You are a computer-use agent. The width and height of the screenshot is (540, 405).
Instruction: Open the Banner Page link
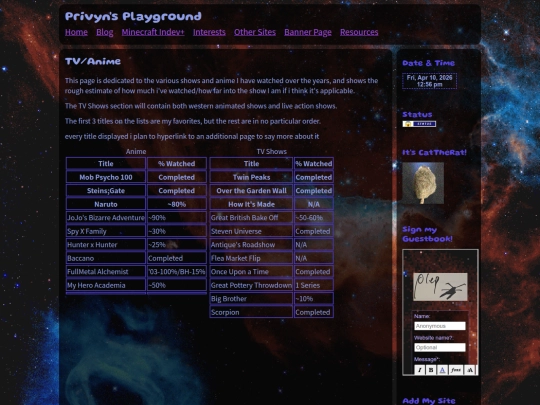tap(308, 32)
